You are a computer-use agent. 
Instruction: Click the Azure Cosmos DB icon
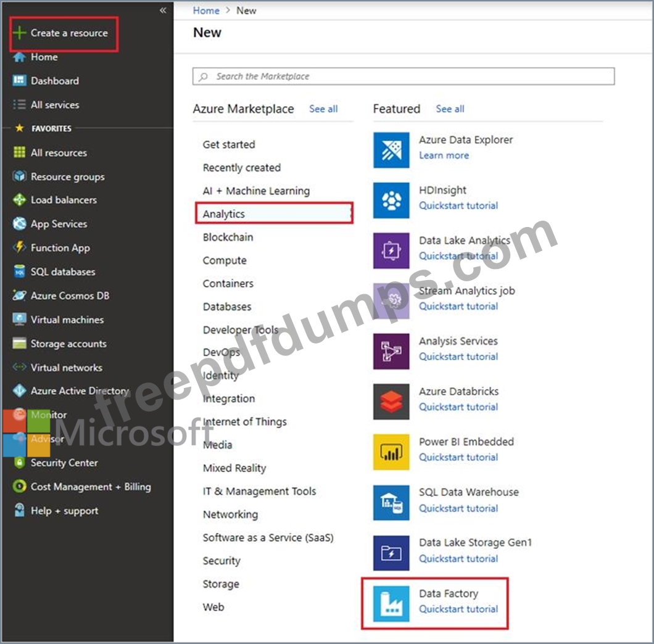(x=19, y=295)
